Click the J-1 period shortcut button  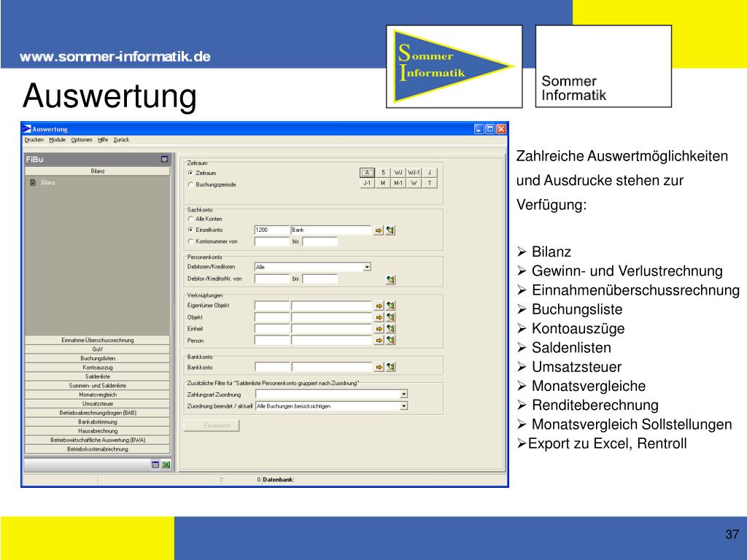pos(367,183)
